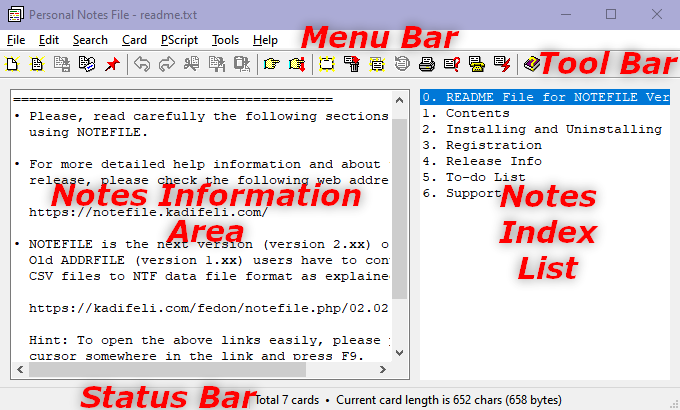Click 'Current card length is 652 chars' status
This screenshot has width=680, height=410.
pyautogui.click(x=449, y=400)
